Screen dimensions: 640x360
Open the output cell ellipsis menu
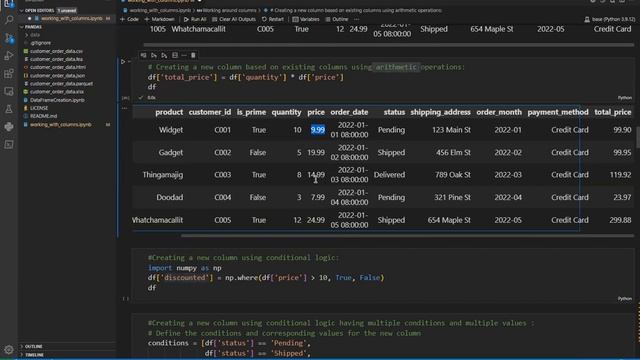click(x=124, y=108)
